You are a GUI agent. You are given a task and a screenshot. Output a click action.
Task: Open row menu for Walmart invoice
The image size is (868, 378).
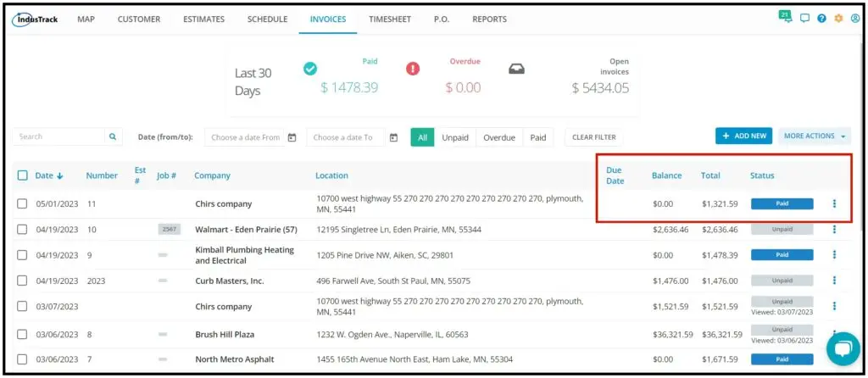click(834, 229)
